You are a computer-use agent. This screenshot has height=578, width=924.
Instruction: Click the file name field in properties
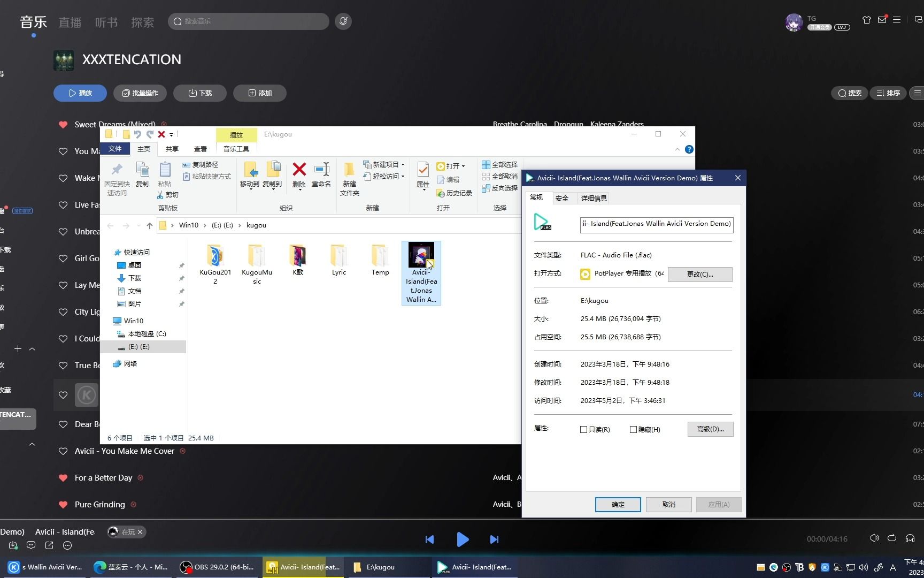[x=657, y=224]
